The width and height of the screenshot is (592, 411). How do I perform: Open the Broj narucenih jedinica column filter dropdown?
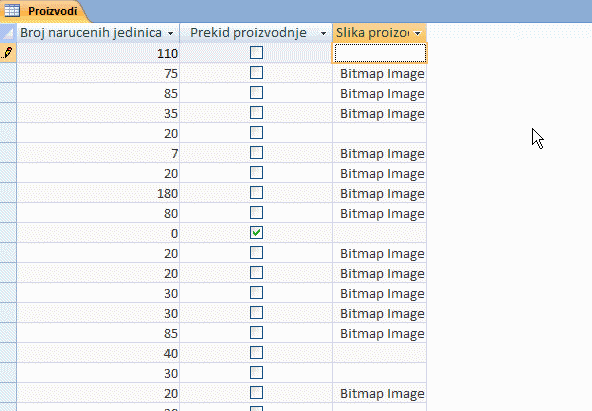coord(171,33)
